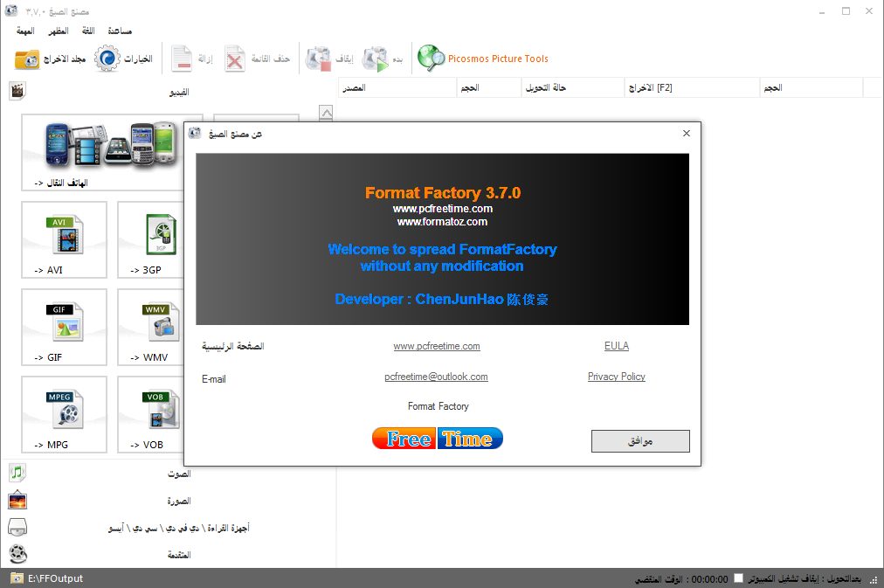Click the scroll up arrow in video panel
884x588 pixels.
[x=326, y=112]
